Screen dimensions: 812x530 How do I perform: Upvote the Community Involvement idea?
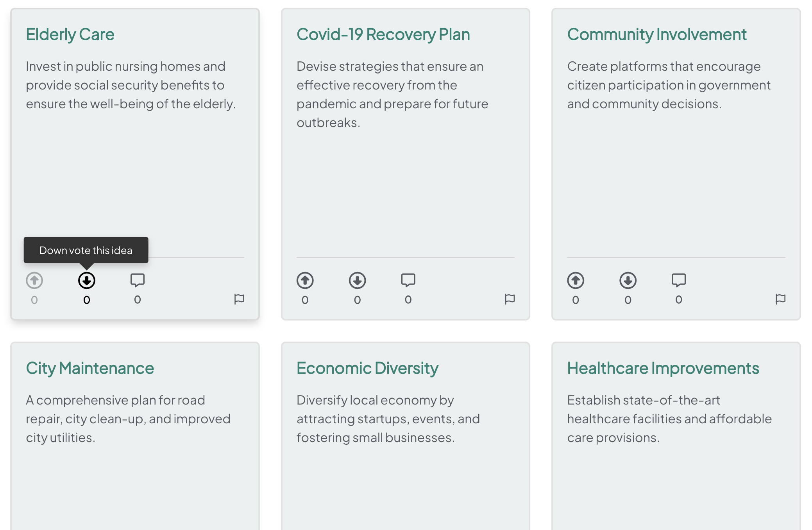pos(576,280)
